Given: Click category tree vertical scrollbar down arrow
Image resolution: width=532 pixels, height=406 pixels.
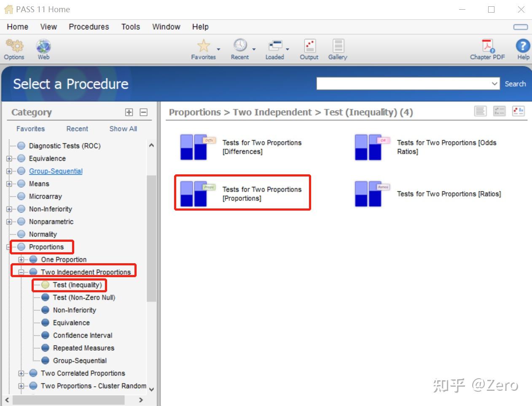Looking at the screenshot, I should (x=151, y=390).
